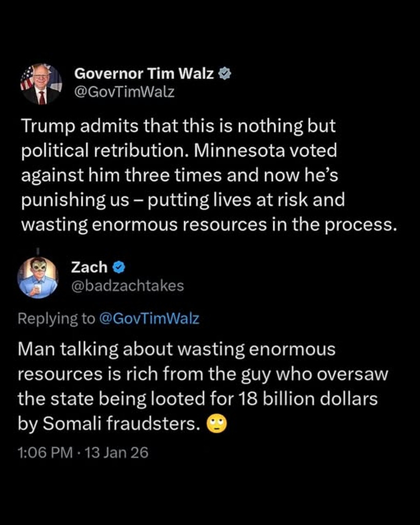This screenshot has height=525, width=420.
Task: Click Zach's masked profile avatar
Action: point(38,277)
